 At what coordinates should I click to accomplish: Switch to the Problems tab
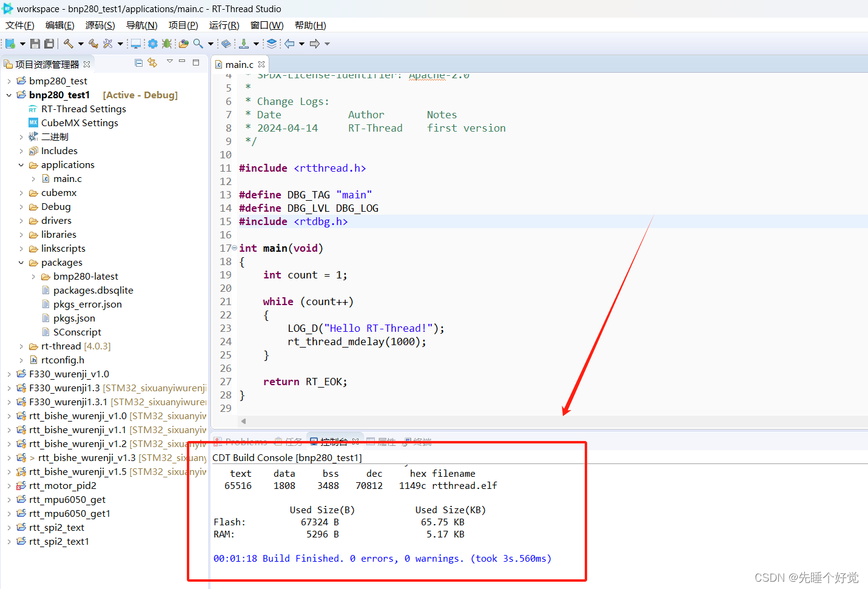241,442
